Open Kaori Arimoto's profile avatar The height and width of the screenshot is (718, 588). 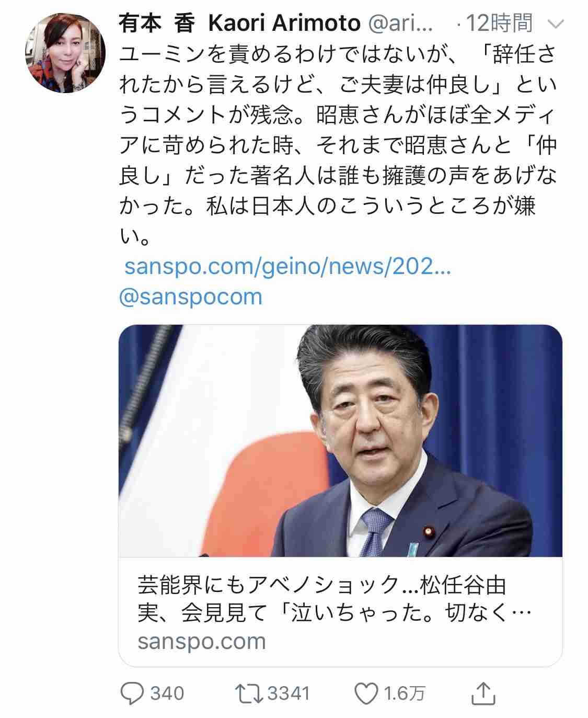tap(65, 53)
